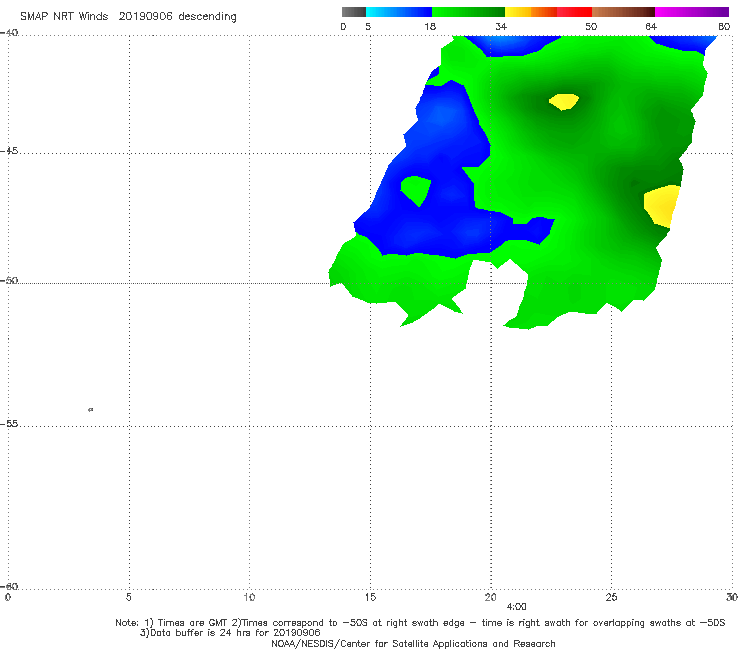Click the color bar label '50'
740x650 pixels.
591,27
